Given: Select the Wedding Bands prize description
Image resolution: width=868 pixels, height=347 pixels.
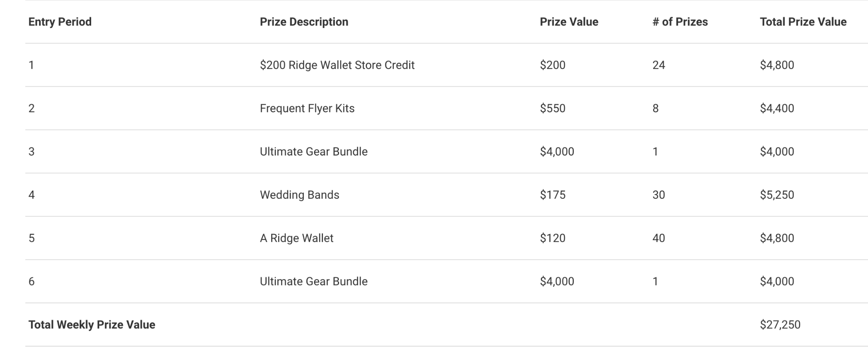Looking at the screenshot, I should click(x=299, y=195).
